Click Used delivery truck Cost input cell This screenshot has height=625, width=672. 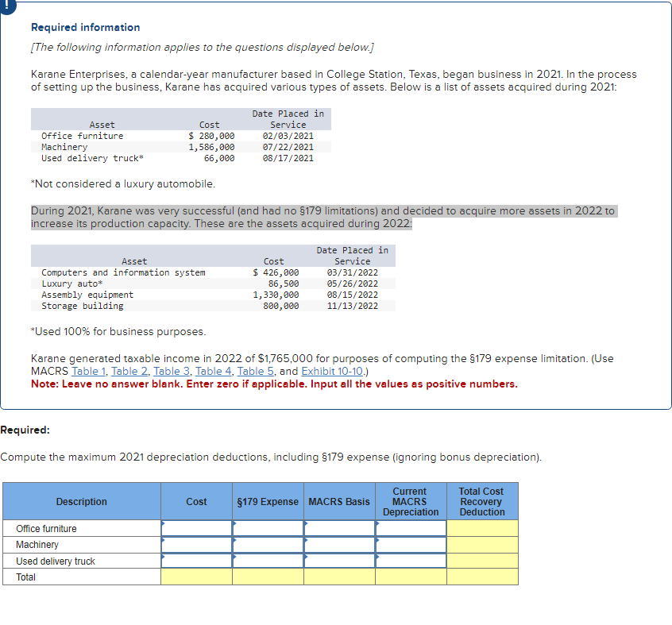point(197,561)
